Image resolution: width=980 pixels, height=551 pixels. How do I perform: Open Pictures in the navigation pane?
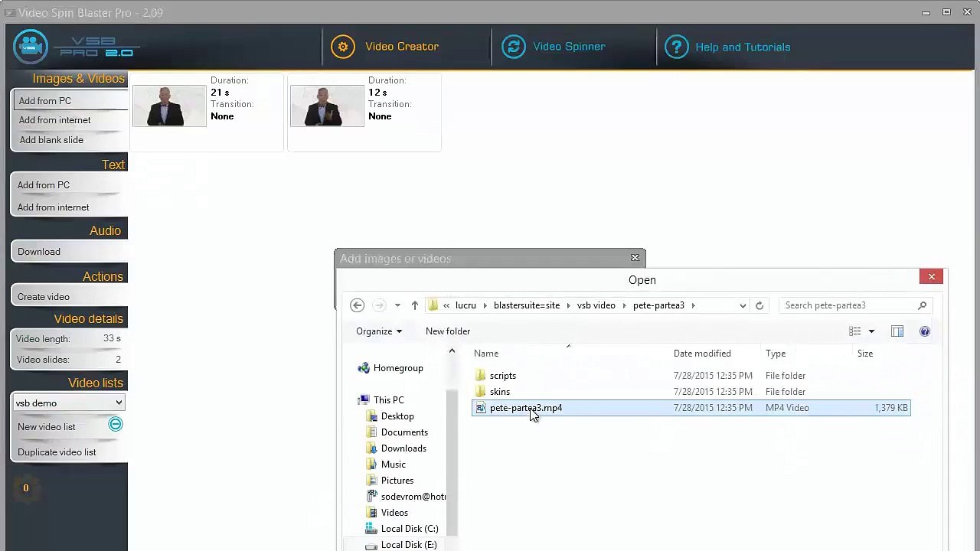point(397,481)
